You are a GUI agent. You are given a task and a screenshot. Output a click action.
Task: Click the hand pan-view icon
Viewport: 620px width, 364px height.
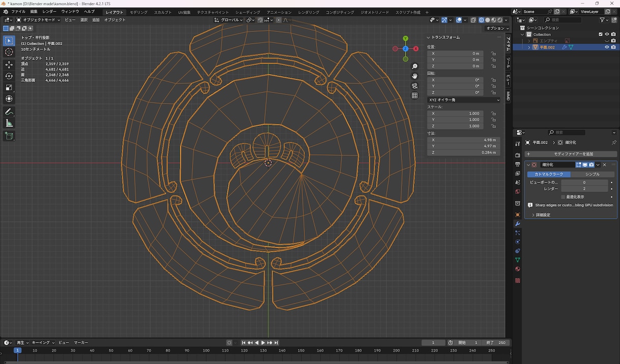click(415, 76)
